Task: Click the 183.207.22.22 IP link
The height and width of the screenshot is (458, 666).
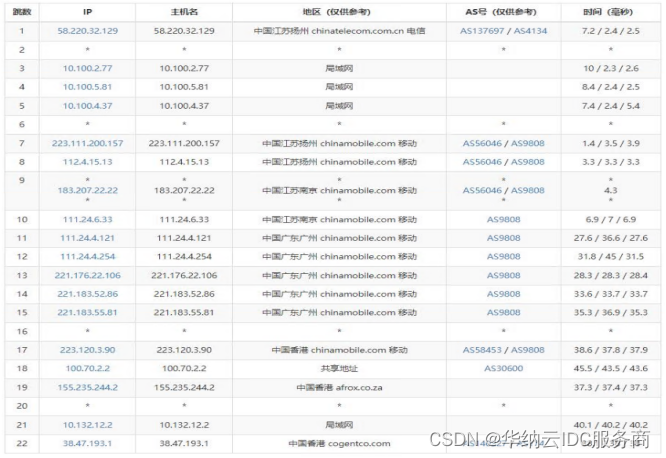Action: click(x=89, y=190)
